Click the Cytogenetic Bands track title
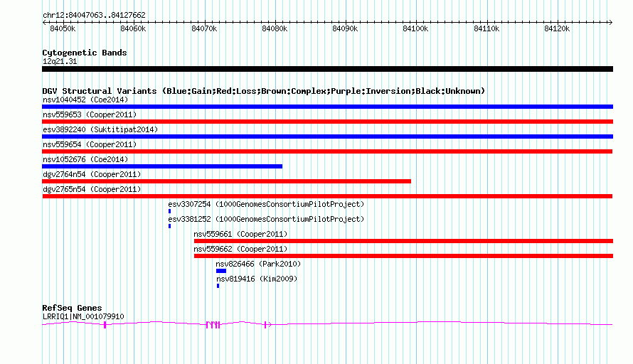 point(85,53)
